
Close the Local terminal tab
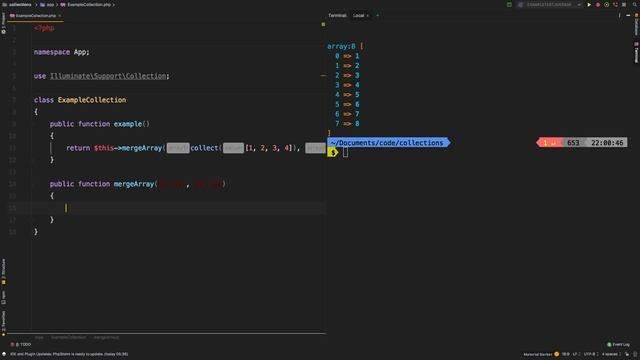point(367,16)
